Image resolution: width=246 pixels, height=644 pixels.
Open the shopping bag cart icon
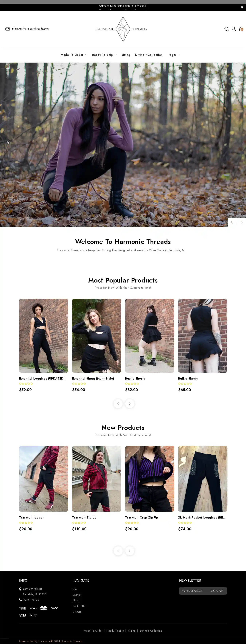(241, 29)
